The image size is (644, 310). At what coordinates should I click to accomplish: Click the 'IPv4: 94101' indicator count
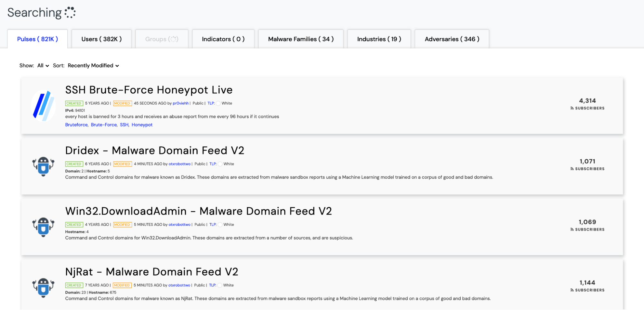[x=75, y=110]
